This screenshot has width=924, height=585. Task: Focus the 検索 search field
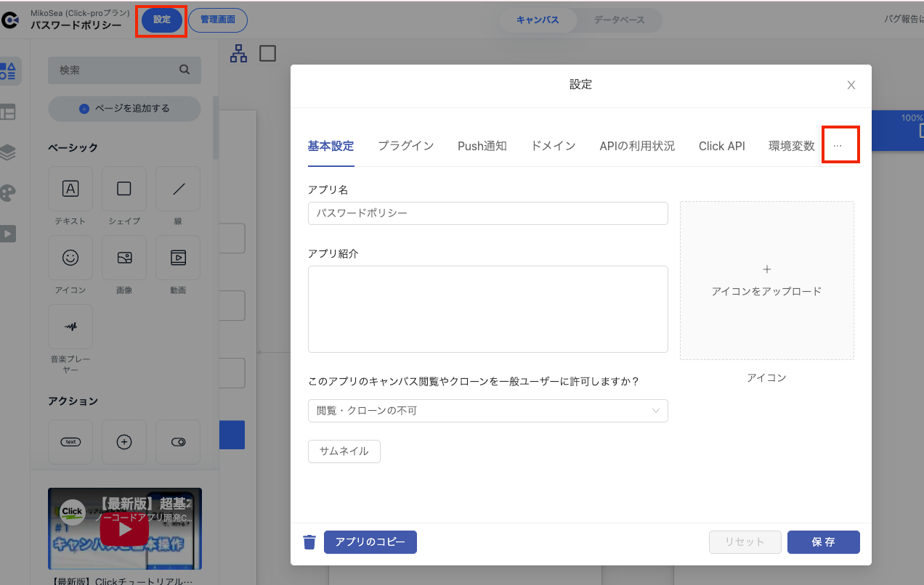click(124, 70)
